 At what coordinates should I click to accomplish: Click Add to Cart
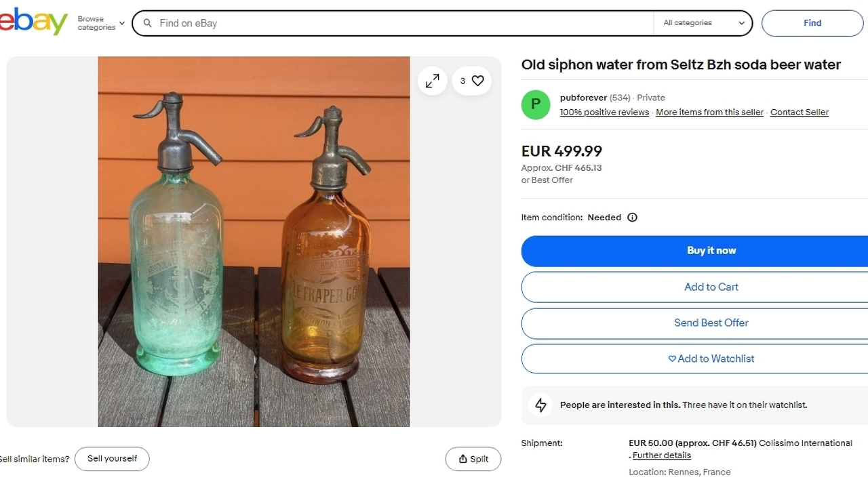pyautogui.click(x=711, y=287)
